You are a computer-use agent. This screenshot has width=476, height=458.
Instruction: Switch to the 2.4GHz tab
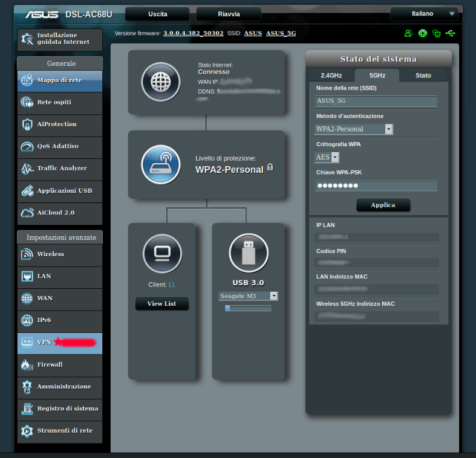331,76
